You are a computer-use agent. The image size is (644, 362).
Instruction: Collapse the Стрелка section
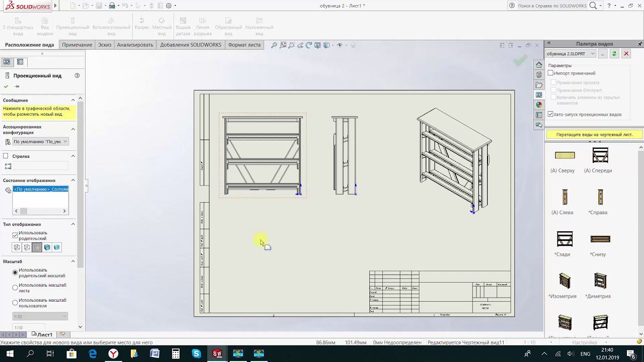[73, 156]
